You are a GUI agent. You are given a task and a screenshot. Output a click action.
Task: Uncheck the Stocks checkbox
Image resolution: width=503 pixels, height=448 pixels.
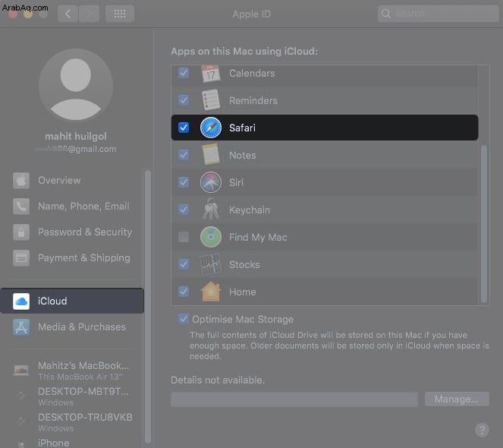[x=184, y=264]
